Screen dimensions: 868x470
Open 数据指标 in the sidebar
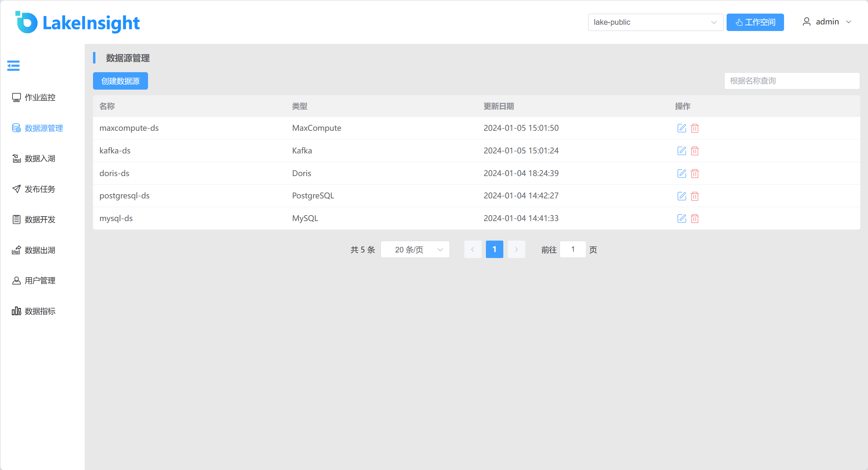point(40,311)
